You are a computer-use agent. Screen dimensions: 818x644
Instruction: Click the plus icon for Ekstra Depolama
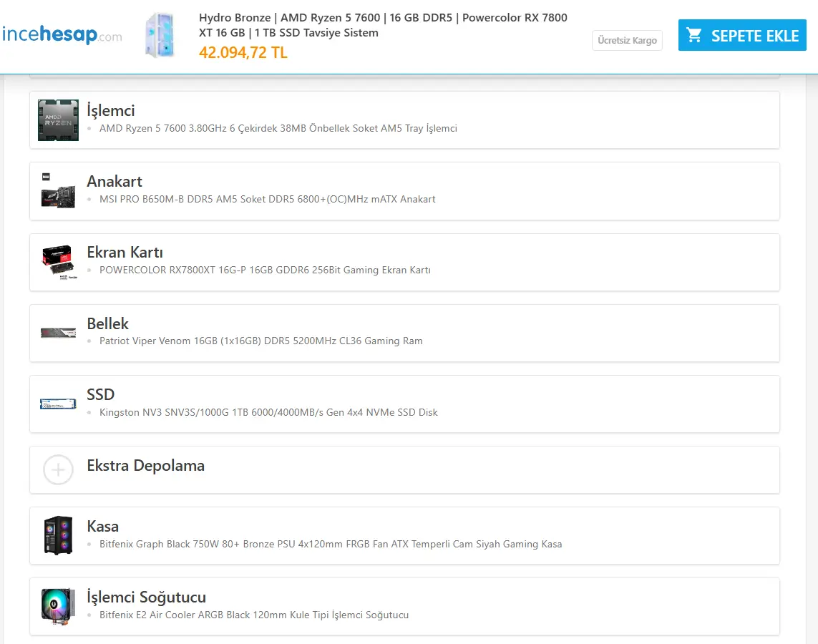tap(59, 470)
